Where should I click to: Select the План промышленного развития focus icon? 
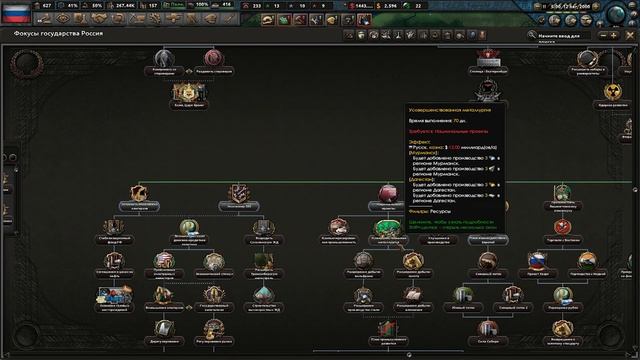388,329
